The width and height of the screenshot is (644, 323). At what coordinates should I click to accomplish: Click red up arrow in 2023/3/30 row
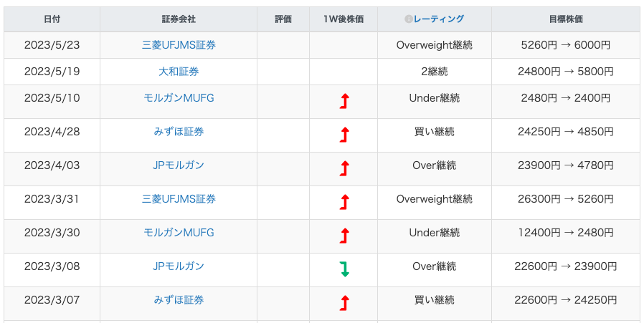pyautogui.click(x=344, y=236)
